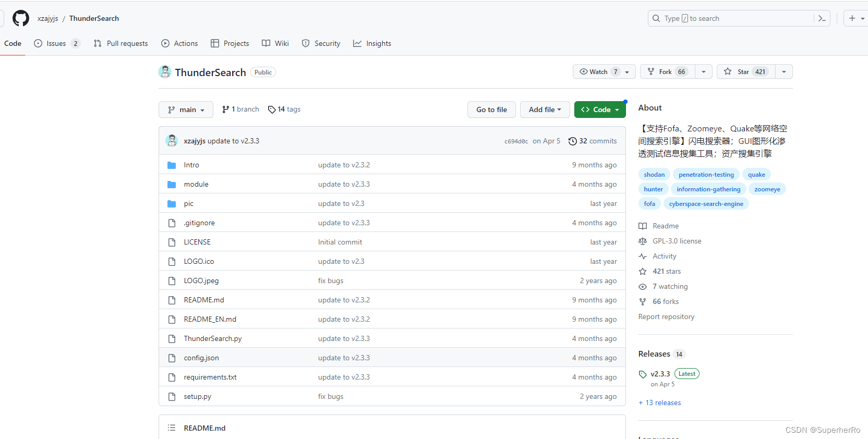This screenshot has width=868, height=439.
Task: Click the v2.3.3 release tag icon
Action: [x=643, y=374]
